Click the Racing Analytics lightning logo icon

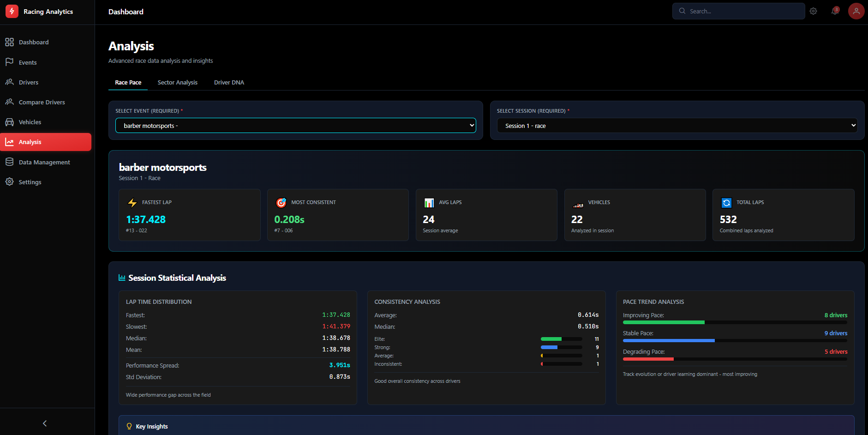tap(12, 12)
